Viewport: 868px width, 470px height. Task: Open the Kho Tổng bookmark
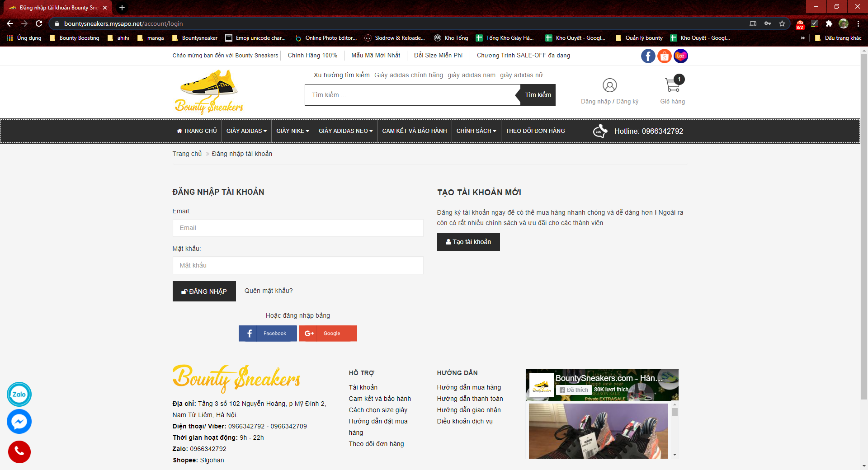[451, 38]
